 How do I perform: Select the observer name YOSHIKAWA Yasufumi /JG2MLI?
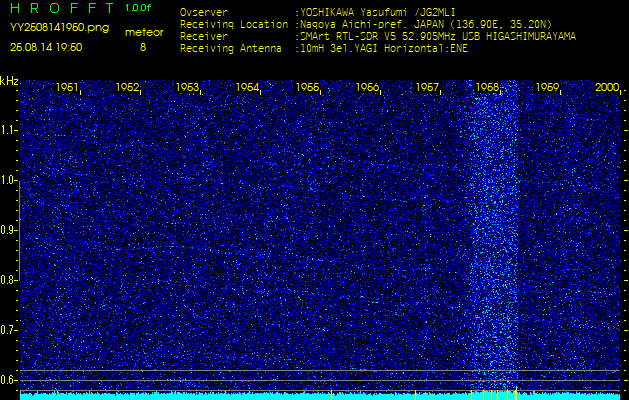pos(378,12)
